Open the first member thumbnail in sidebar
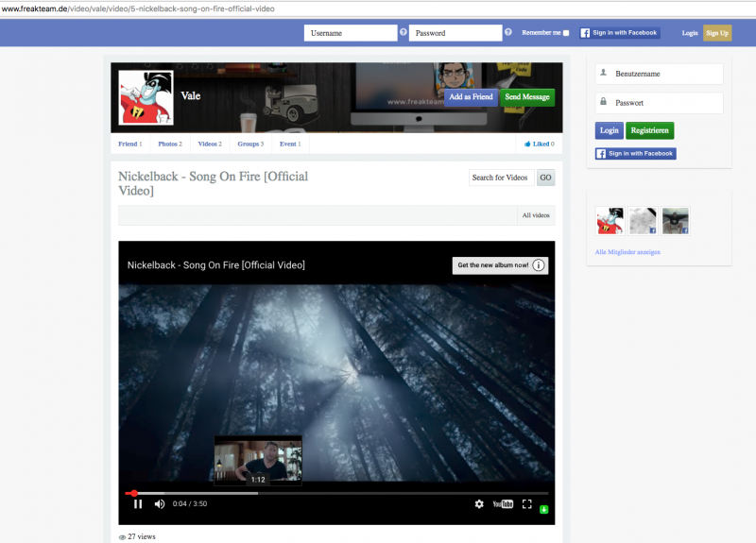This screenshot has height=543, width=756. tap(610, 221)
